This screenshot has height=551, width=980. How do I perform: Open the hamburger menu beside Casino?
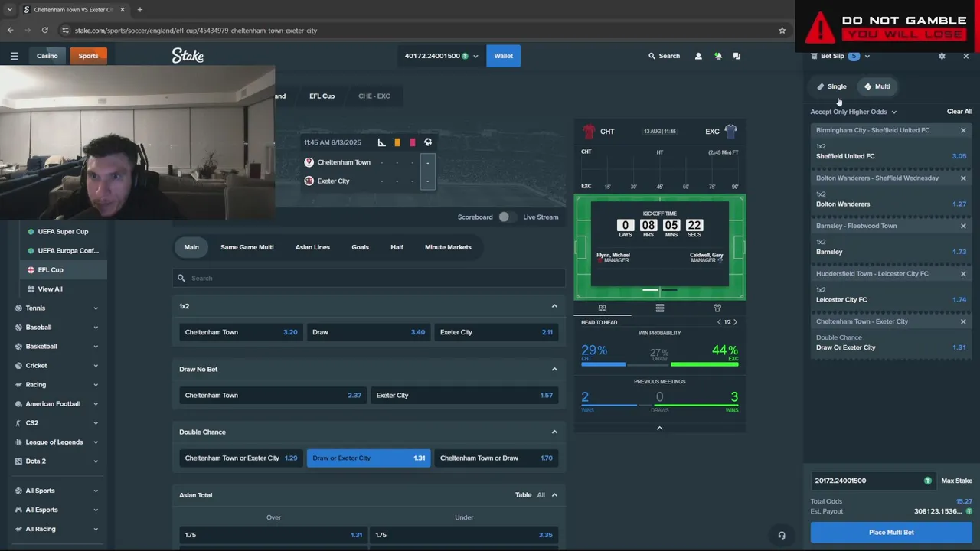tap(14, 56)
